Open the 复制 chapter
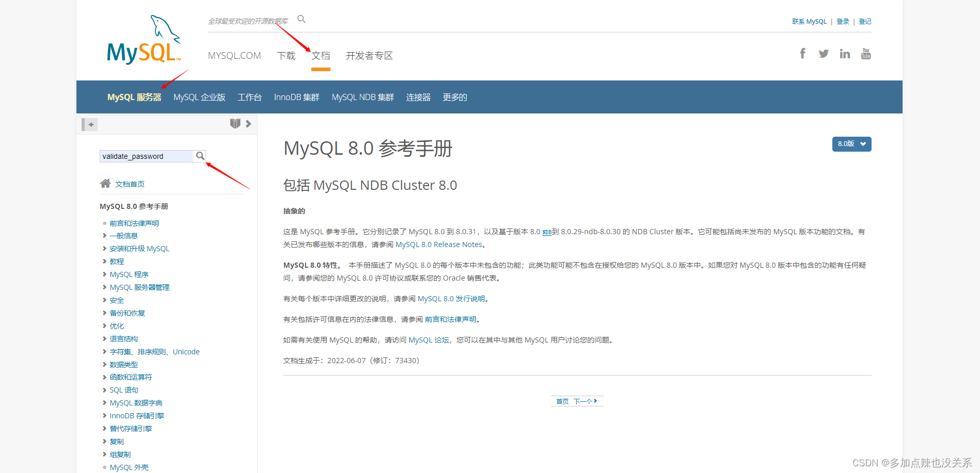Screen dimensions: 980x473 (x=117, y=442)
